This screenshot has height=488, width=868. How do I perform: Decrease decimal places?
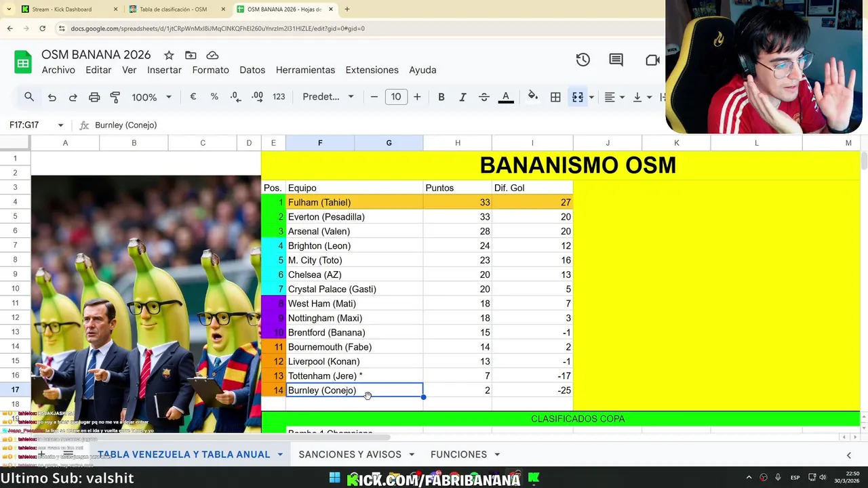[x=235, y=97]
